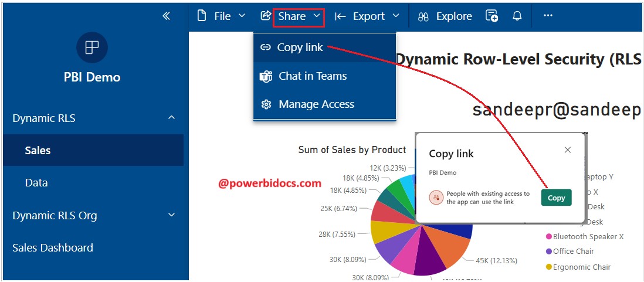Image resolution: width=644 pixels, height=282 pixels.
Task: Click the File document icon
Action: coord(201,16)
